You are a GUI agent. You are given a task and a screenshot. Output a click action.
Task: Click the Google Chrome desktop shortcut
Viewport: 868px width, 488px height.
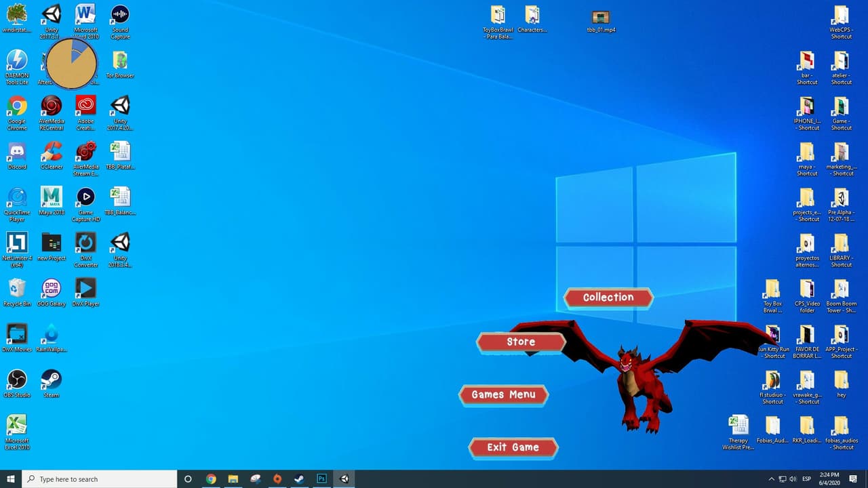[x=16, y=113]
